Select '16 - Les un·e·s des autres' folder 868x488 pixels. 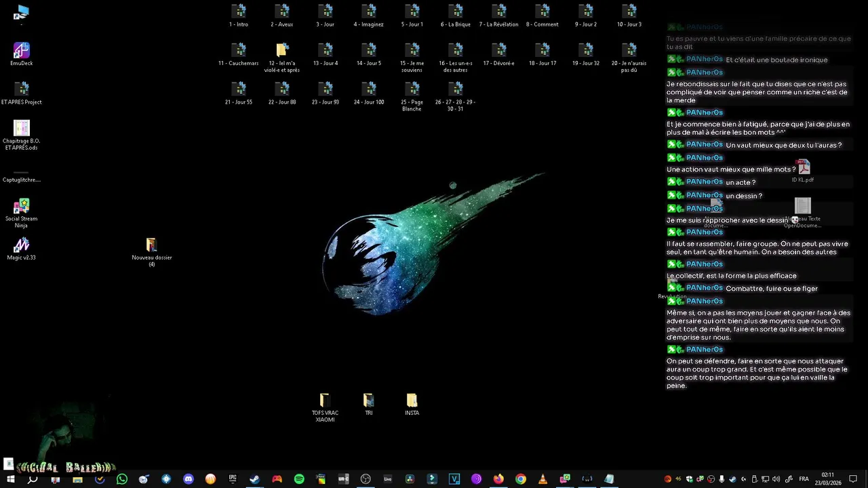click(456, 58)
